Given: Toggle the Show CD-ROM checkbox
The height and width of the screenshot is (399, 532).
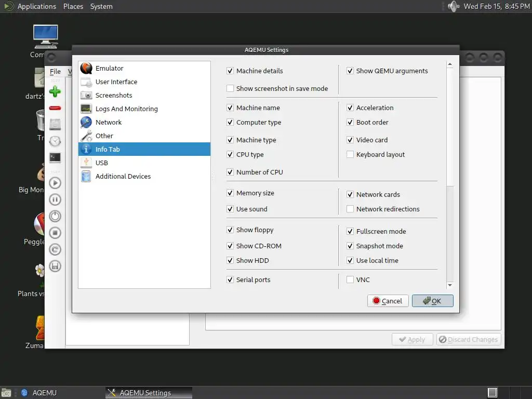Looking at the screenshot, I should point(230,246).
